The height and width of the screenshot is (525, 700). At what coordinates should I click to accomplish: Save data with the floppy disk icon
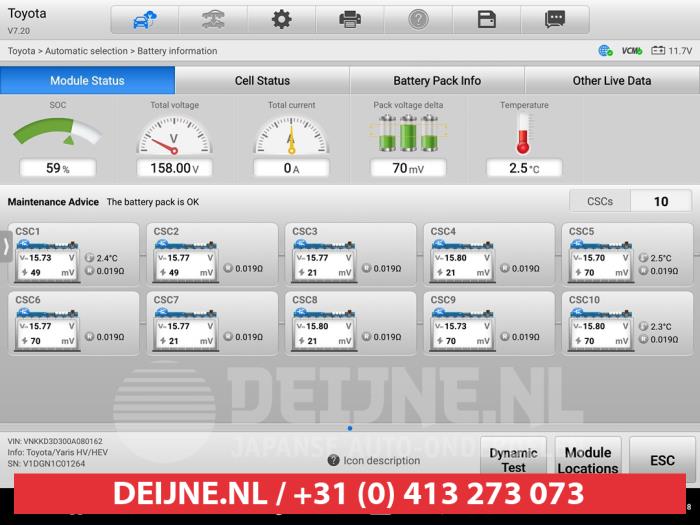[487, 19]
